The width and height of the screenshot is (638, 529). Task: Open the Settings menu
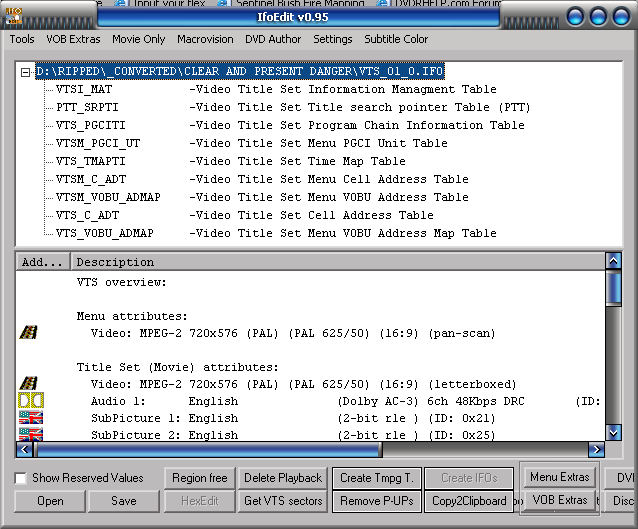(x=333, y=39)
